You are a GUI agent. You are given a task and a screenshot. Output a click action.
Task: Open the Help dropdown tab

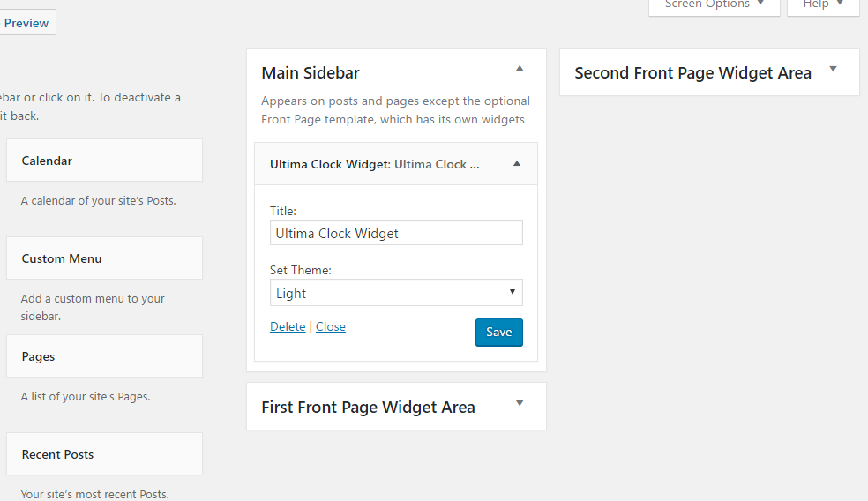[x=823, y=5]
